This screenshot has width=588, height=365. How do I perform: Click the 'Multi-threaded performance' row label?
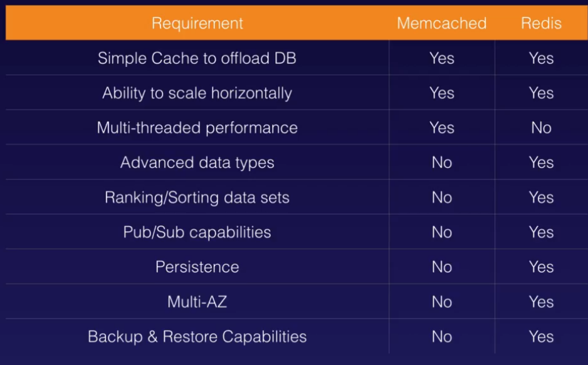point(197,128)
